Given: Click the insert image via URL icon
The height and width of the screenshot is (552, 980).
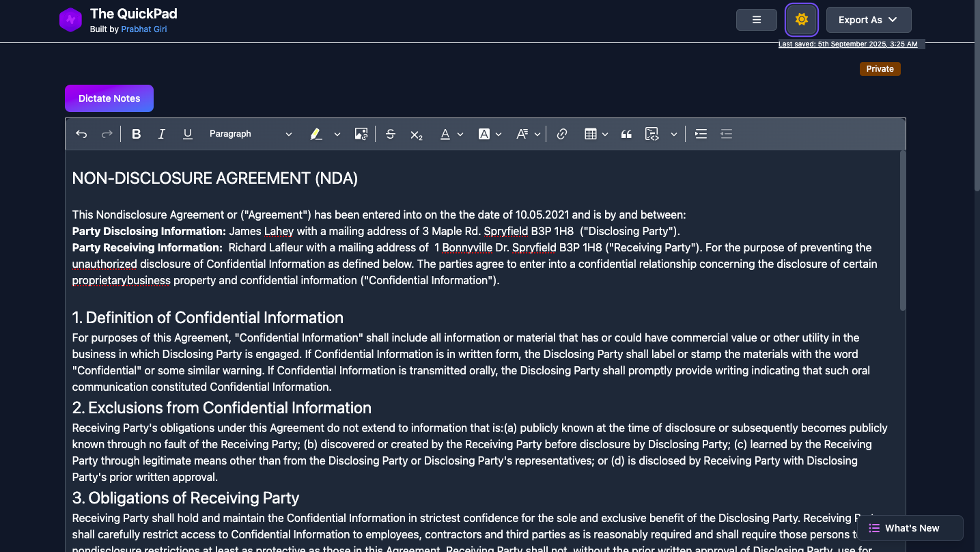Looking at the screenshot, I should (361, 134).
